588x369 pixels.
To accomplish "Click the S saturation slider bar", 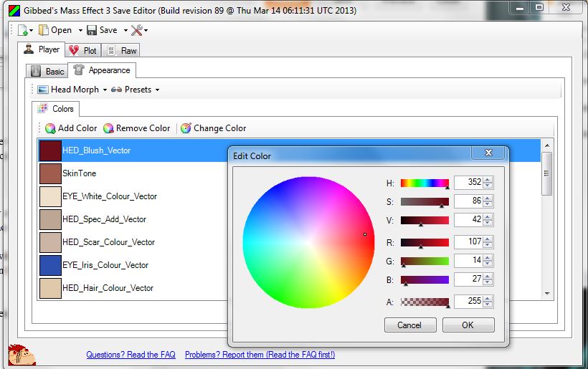I will [x=425, y=201].
